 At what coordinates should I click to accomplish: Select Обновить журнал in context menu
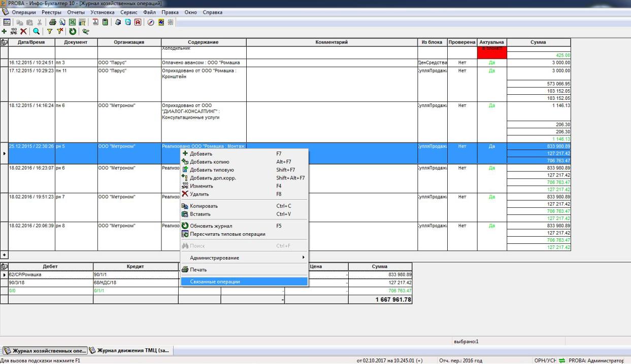pyautogui.click(x=244, y=226)
